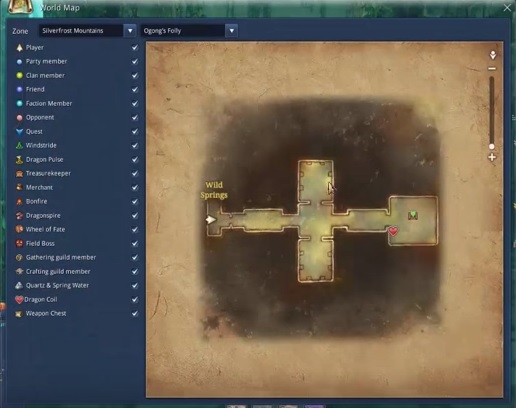Click the Dragon Pulse legend icon
Screen dimensions: 516x409
[x=19, y=160]
